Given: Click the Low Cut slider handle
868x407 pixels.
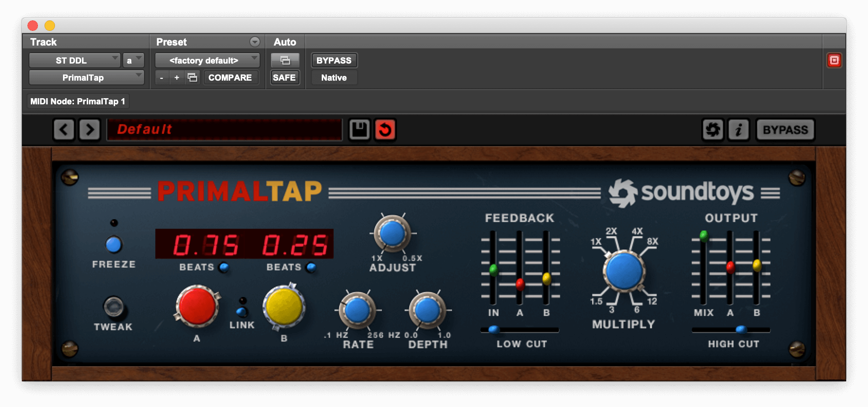Looking at the screenshot, I should (493, 329).
